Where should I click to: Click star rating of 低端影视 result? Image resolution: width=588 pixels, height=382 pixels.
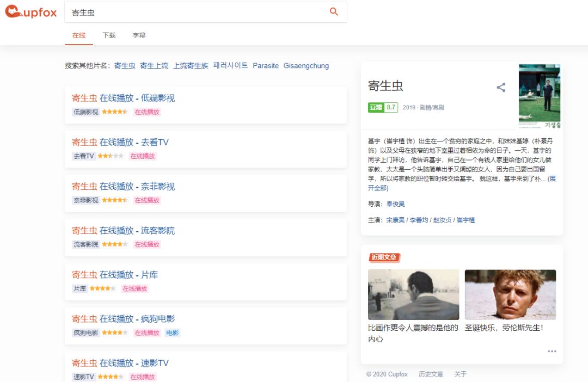pyautogui.click(x=115, y=112)
